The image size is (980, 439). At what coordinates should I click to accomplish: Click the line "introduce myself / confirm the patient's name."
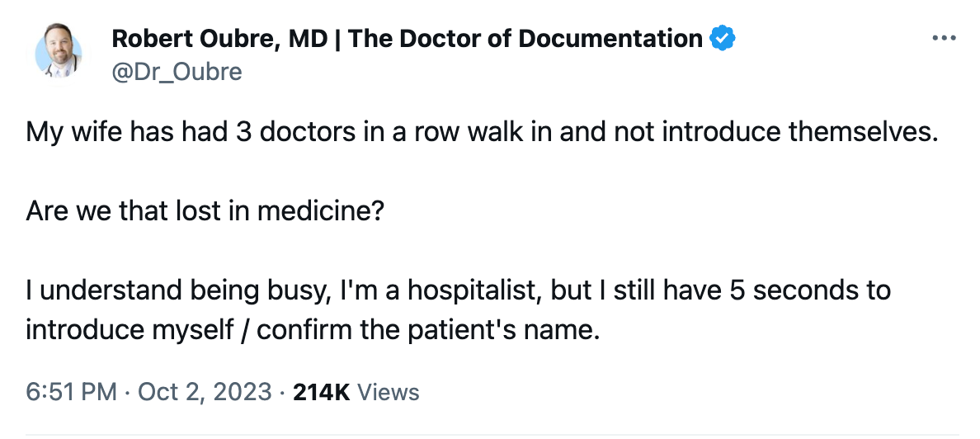pyautogui.click(x=310, y=331)
